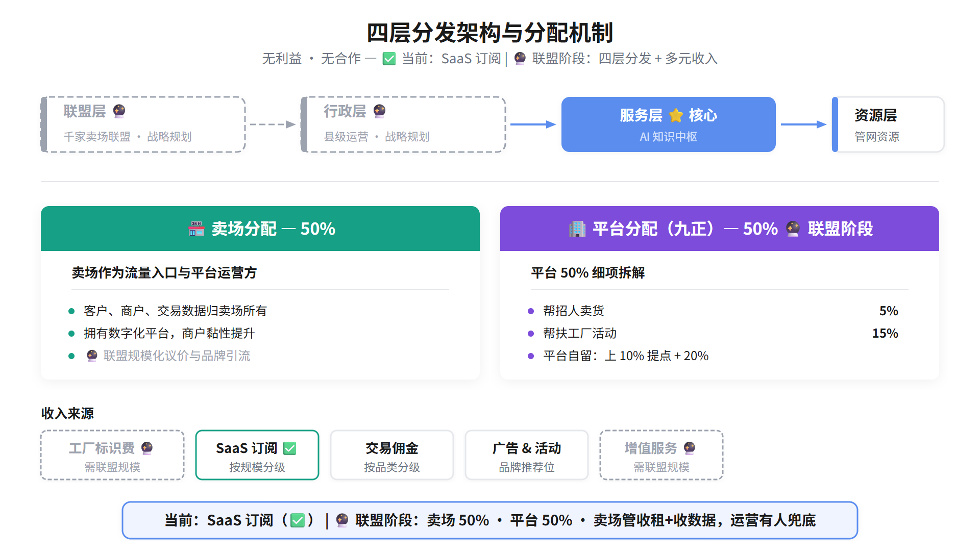Click the crystal ball icon in 增值服务 card

pos(690,448)
